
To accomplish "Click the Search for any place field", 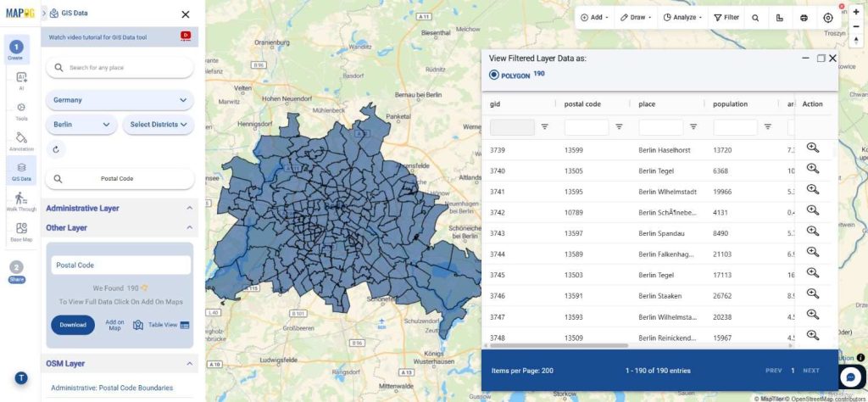I will point(120,68).
